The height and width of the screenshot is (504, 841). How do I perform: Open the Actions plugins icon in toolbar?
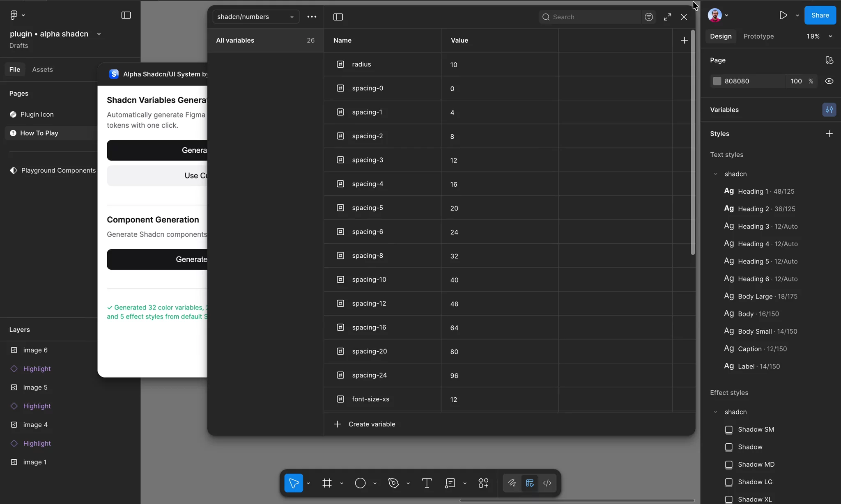pos(483,483)
